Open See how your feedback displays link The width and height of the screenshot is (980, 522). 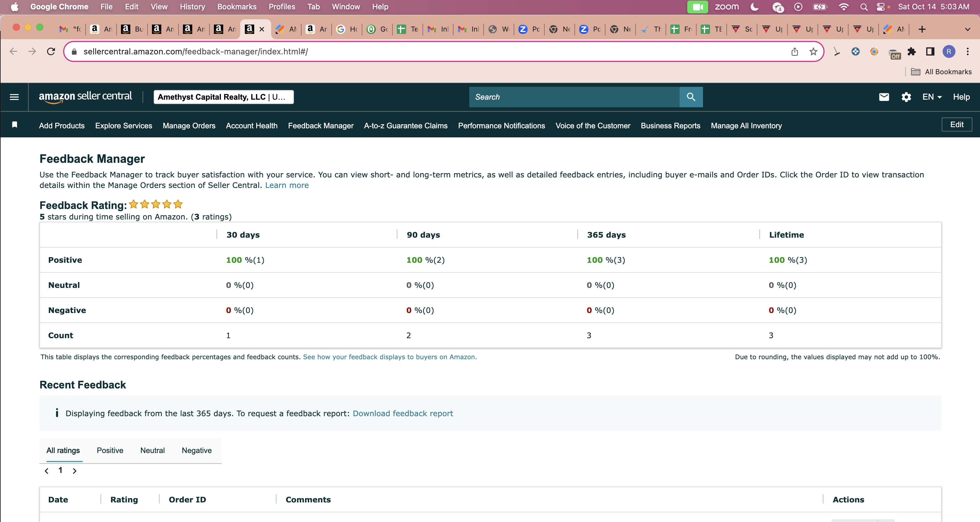tap(390, 357)
